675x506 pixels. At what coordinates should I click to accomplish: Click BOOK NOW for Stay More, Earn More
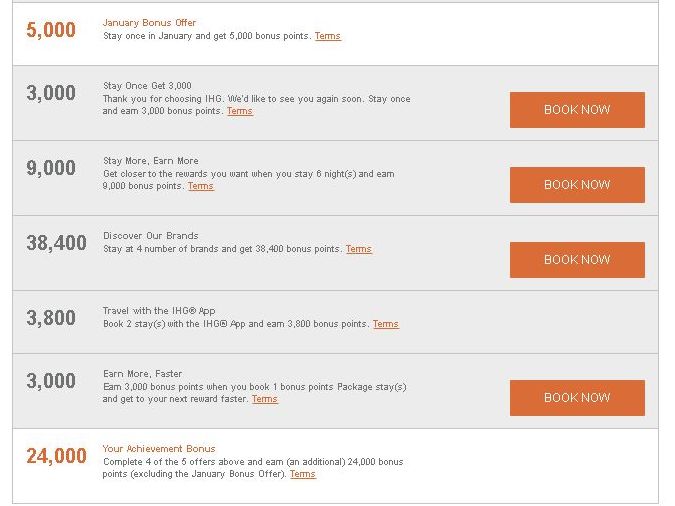[x=577, y=185]
